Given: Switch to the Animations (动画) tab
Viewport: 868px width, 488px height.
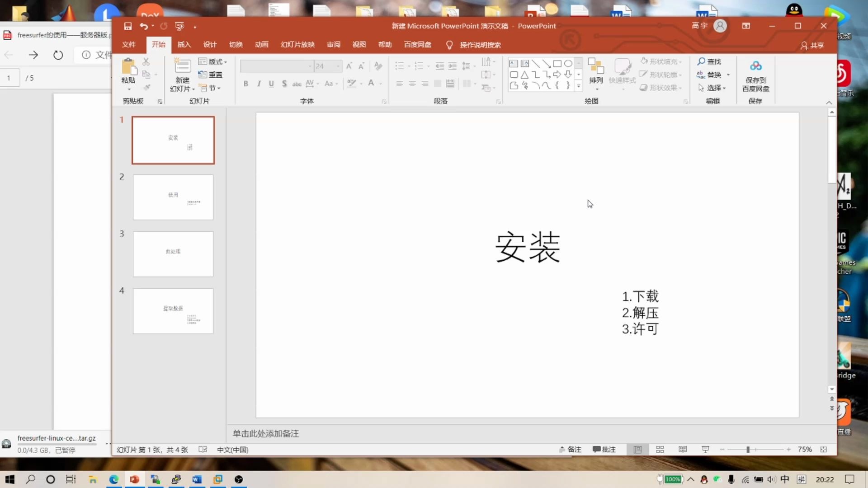Looking at the screenshot, I should [262, 44].
